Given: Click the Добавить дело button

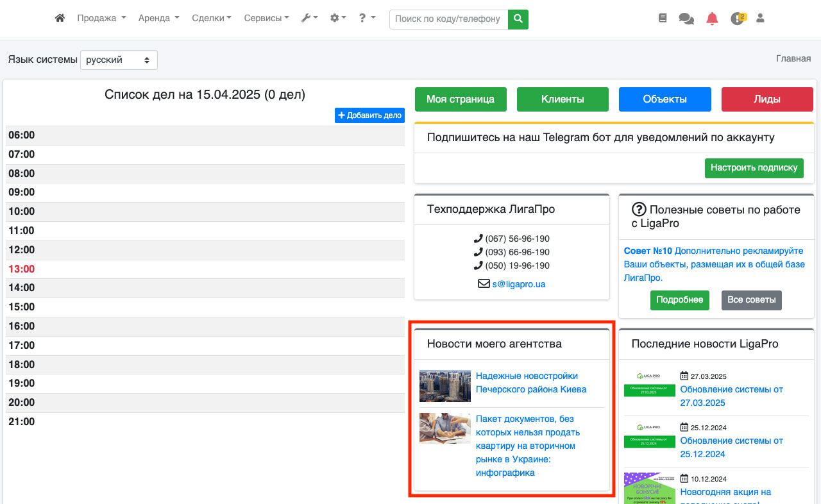Looking at the screenshot, I should [369, 115].
